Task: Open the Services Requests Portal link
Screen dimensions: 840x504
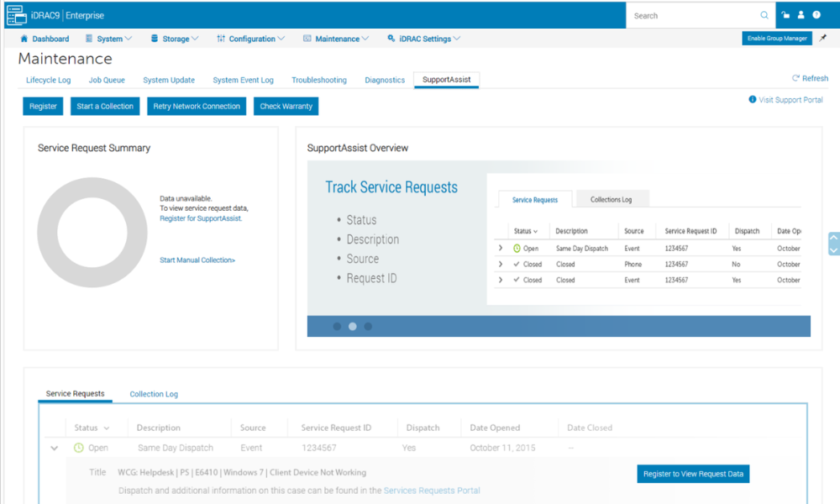Action: (432, 490)
